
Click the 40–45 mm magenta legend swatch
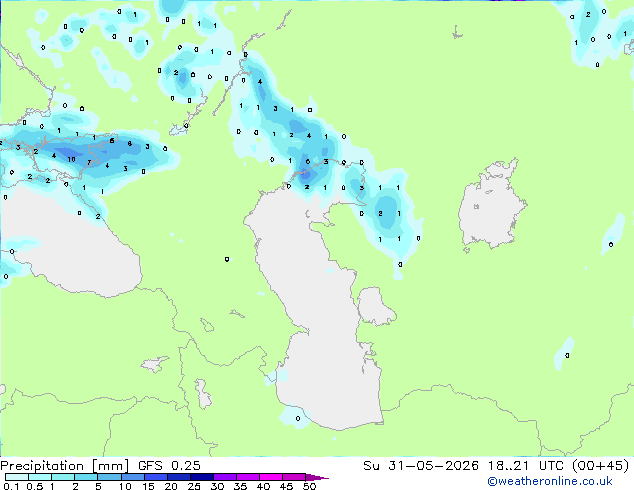pos(271,477)
